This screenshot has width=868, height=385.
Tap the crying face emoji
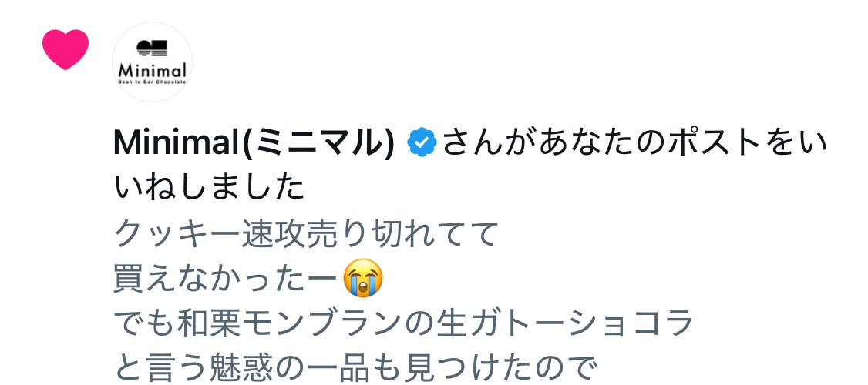(363, 278)
